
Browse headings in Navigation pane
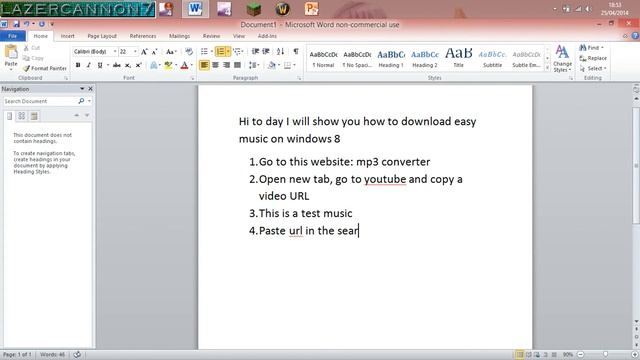click(9, 116)
